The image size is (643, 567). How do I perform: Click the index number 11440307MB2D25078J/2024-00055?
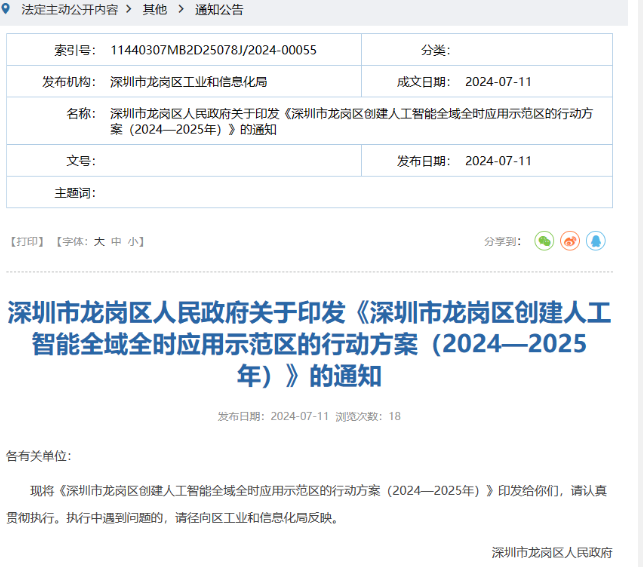[x=213, y=50]
